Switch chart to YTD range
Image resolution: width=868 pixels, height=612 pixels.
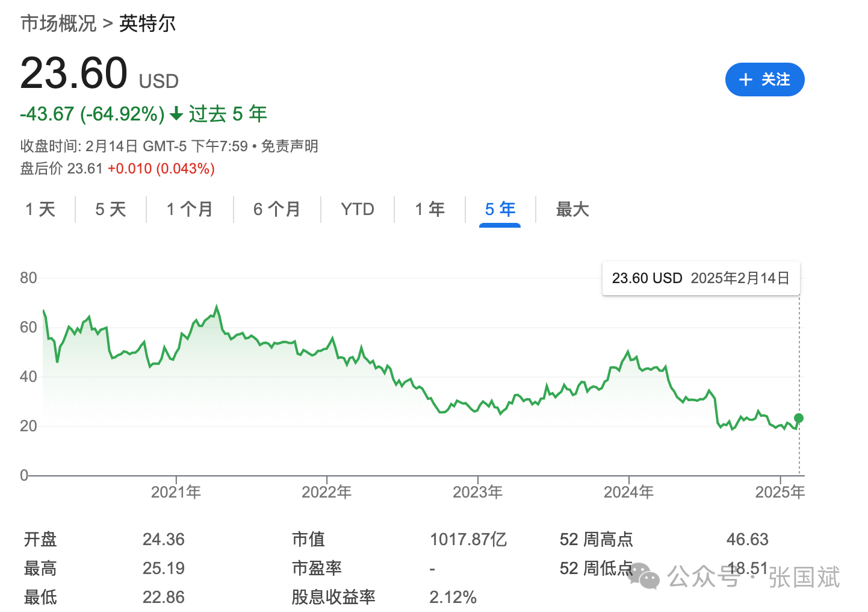pyautogui.click(x=358, y=209)
